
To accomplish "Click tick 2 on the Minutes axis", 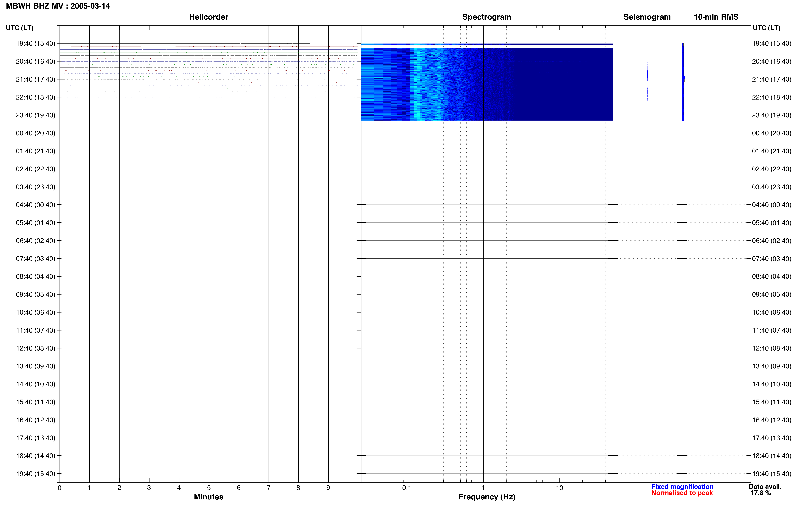I will pos(119,487).
